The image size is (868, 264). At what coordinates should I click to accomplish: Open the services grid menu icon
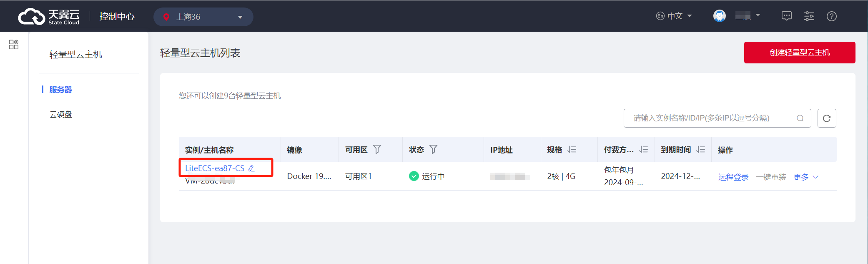(x=14, y=44)
